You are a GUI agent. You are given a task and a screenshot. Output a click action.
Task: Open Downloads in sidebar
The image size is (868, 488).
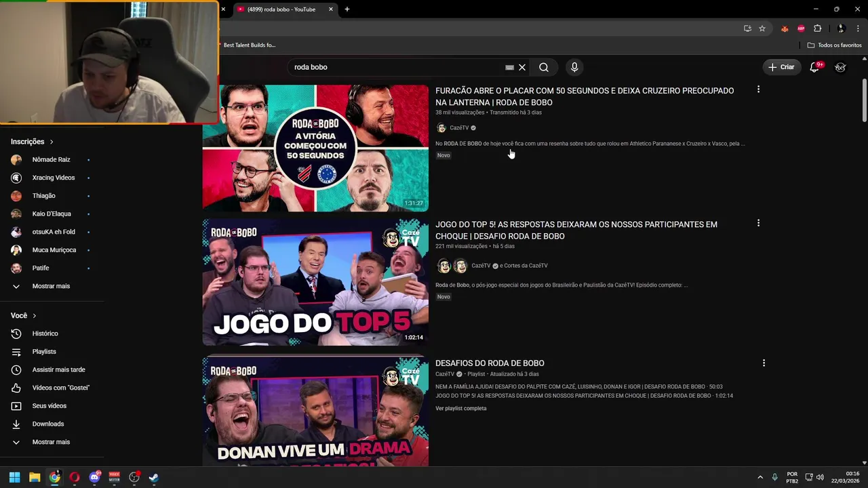coord(47,424)
